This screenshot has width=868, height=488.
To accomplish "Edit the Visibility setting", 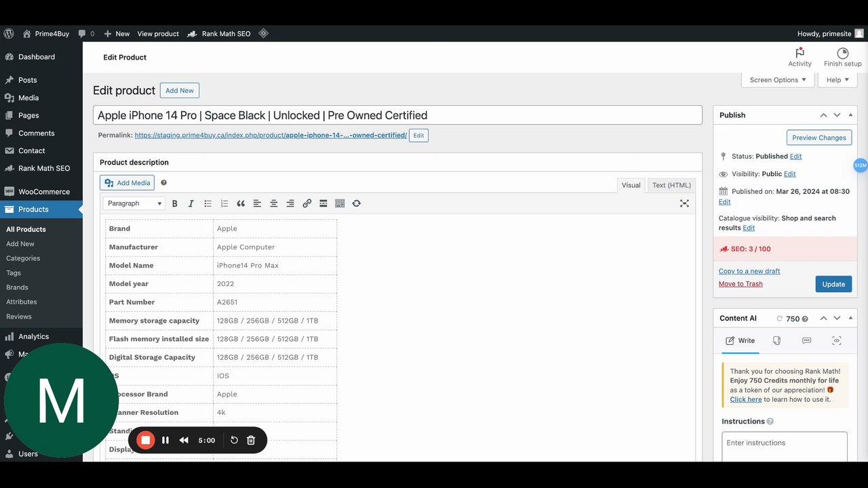I will tap(789, 174).
